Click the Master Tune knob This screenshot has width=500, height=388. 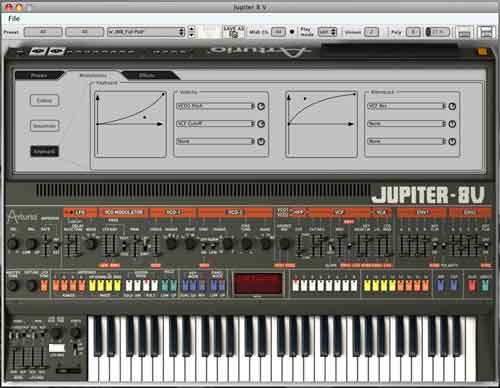point(13,285)
